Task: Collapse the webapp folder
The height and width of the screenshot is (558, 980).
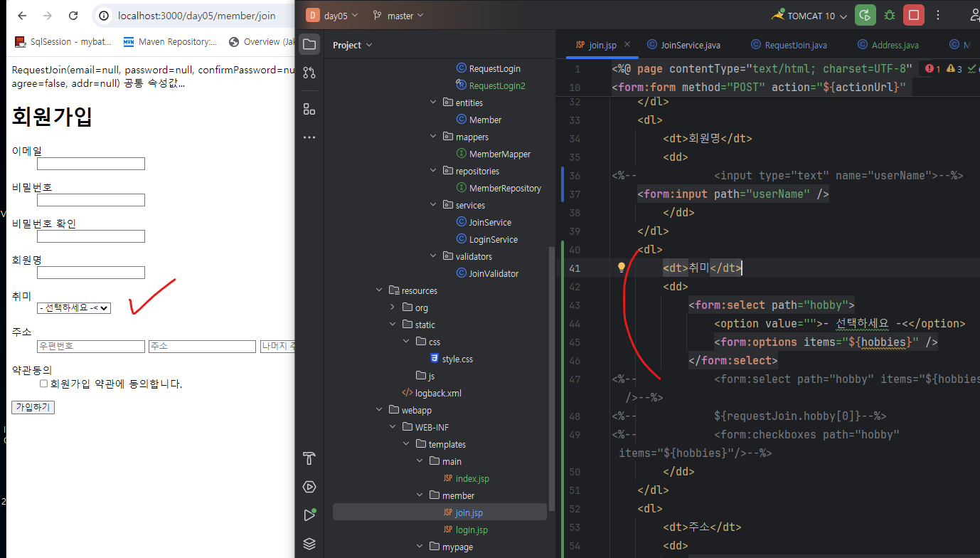Action: pyautogui.click(x=379, y=410)
